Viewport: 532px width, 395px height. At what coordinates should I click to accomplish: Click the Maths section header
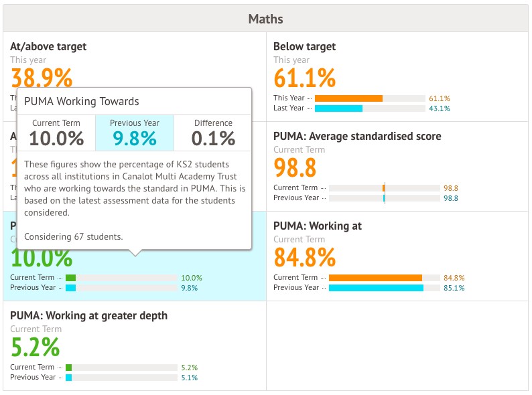click(x=265, y=19)
